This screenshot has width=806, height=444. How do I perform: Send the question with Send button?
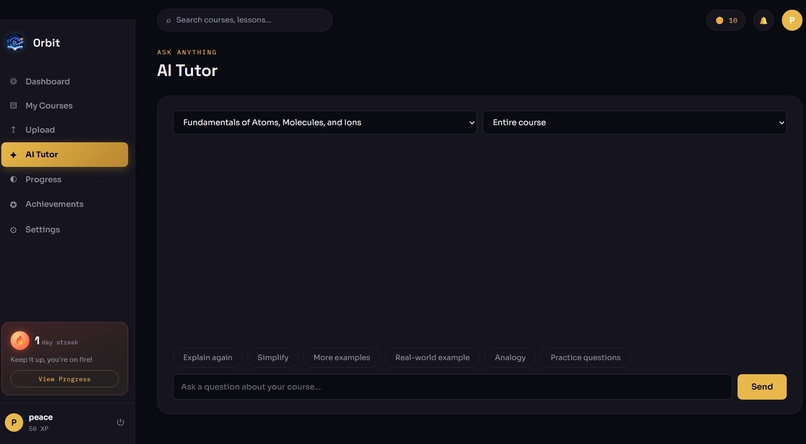(x=762, y=387)
